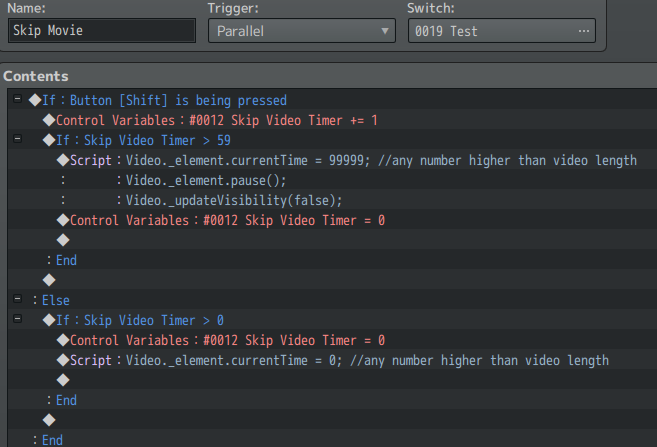Screen dimensions: 657x447
Task: Select the If Button [Shift] is being pressed command
Action: pos(164,100)
